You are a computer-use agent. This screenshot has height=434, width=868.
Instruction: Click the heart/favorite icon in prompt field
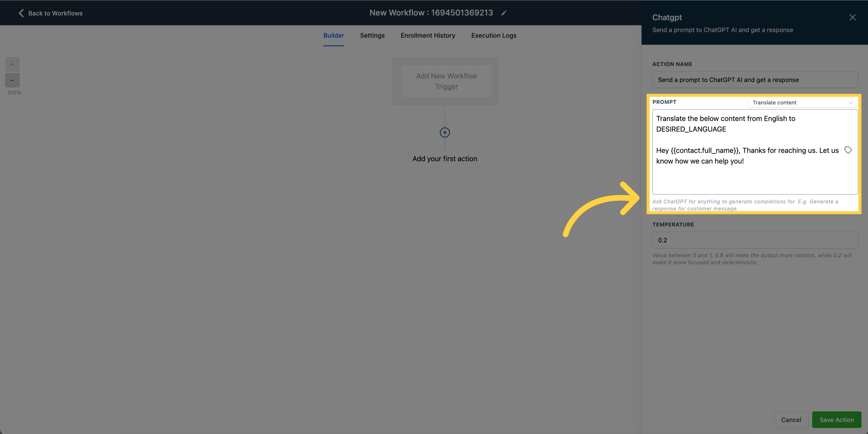click(848, 151)
